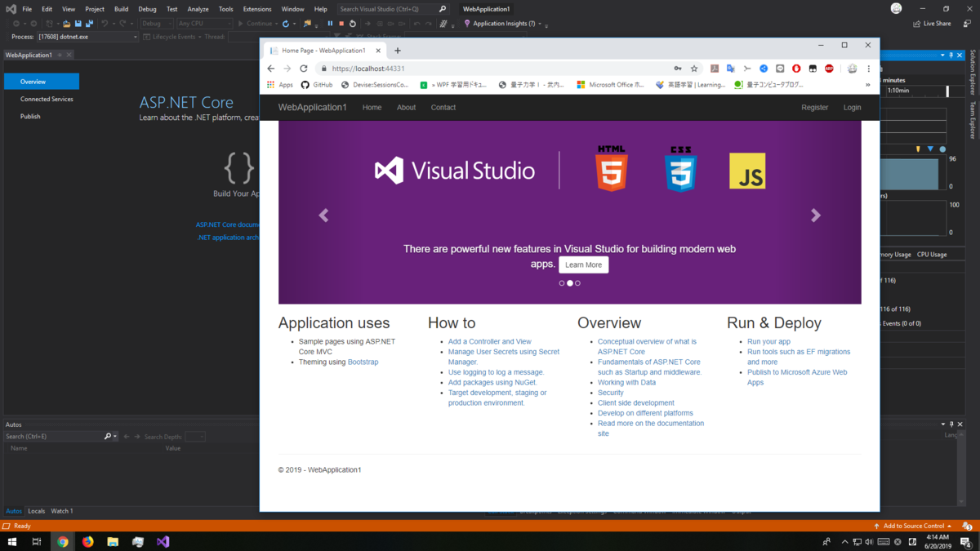This screenshot has height=551, width=980.
Task: Select Connected Services in the left sidebar
Action: [x=47, y=99]
